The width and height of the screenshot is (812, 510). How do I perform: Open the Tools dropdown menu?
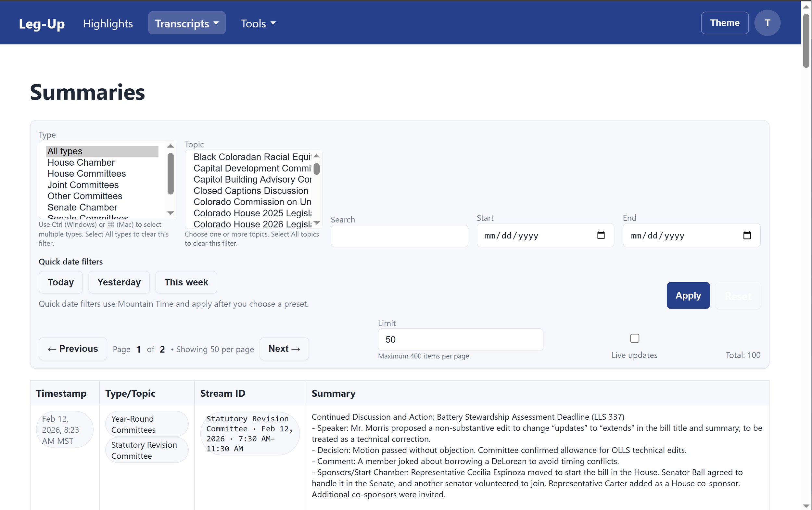[x=258, y=23]
